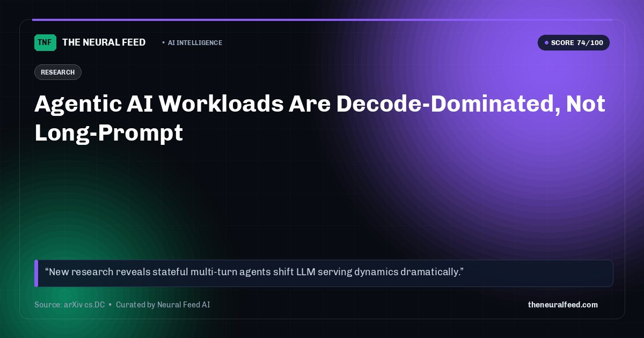Click Curated by Neural Feed AI text
The height and width of the screenshot is (338, 644).
pos(163,305)
